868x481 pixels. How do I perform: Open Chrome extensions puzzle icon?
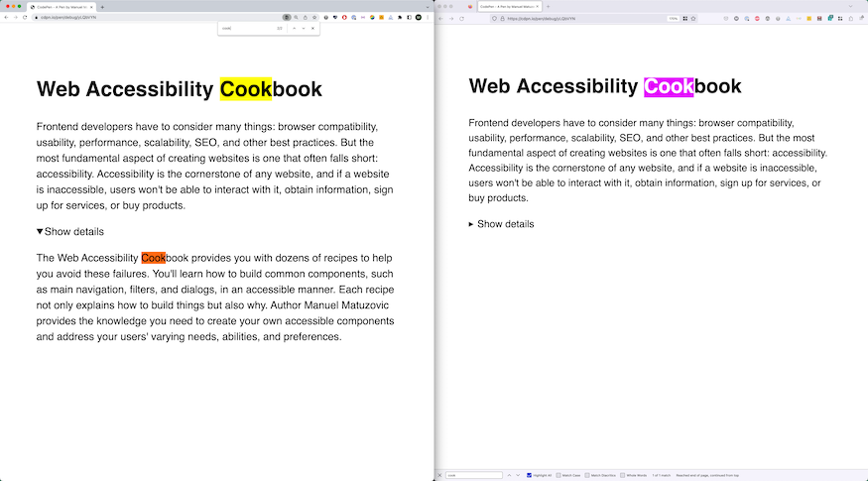pos(400,17)
